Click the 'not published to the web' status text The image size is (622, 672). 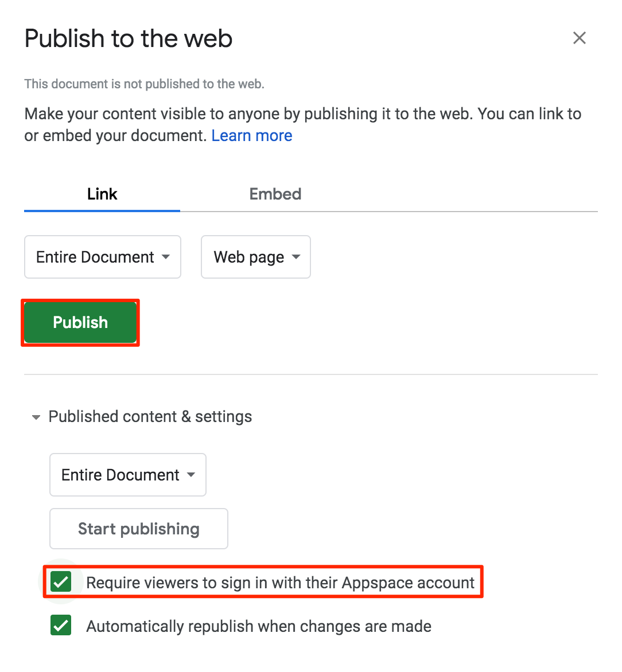point(144,84)
